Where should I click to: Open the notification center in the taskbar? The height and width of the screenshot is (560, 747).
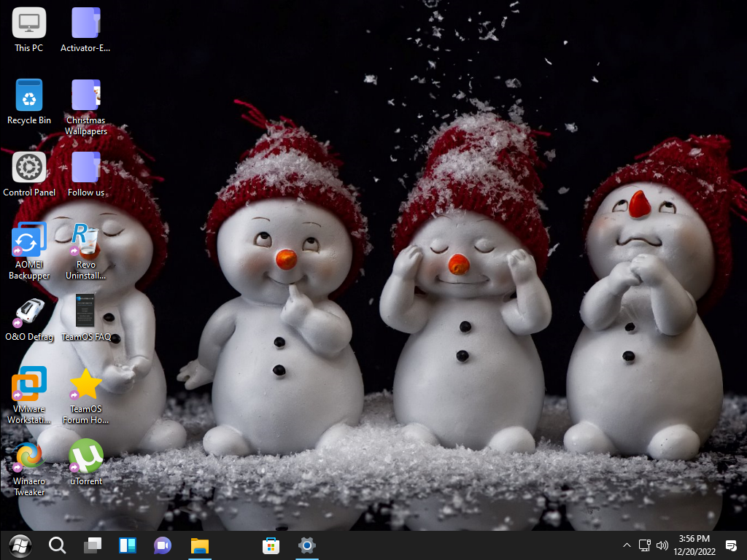click(x=731, y=545)
